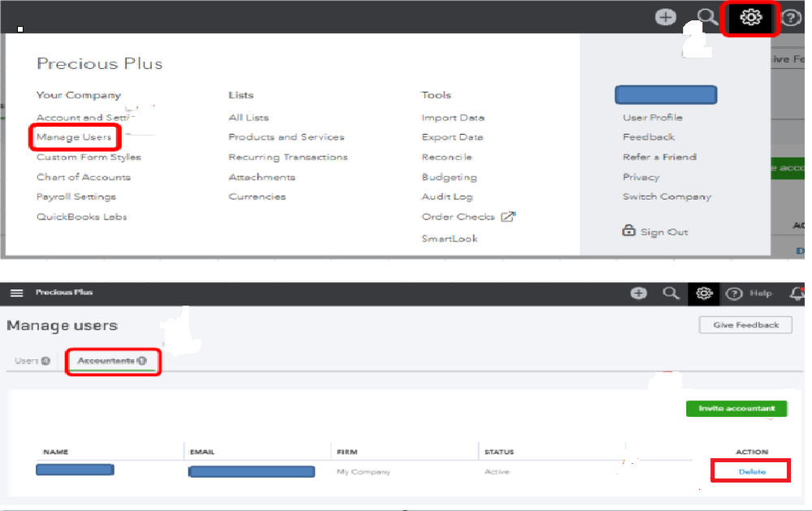The width and height of the screenshot is (812, 511).
Task: Click STATUS column header
Action: pos(499,452)
